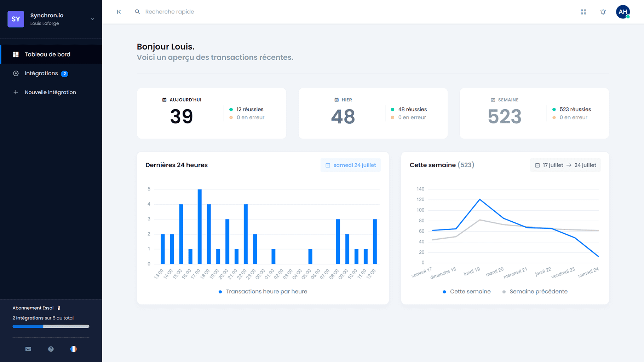The width and height of the screenshot is (644, 362).
Task: Select the 48 yesterday count
Action: pyautogui.click(x=343, y=117)
